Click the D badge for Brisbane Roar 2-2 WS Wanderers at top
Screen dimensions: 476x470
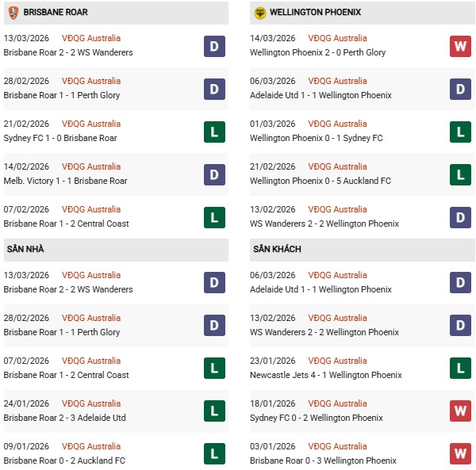214,46
